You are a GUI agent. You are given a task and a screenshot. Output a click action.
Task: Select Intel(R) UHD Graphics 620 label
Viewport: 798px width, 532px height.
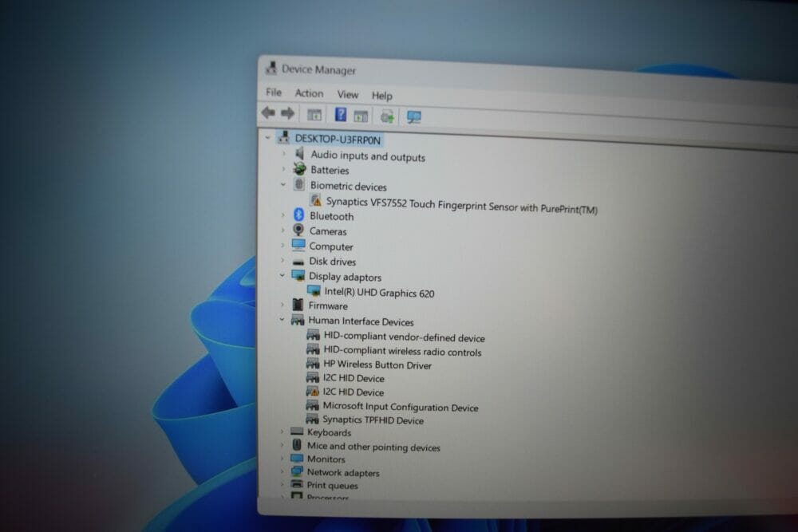coord(380,293)
